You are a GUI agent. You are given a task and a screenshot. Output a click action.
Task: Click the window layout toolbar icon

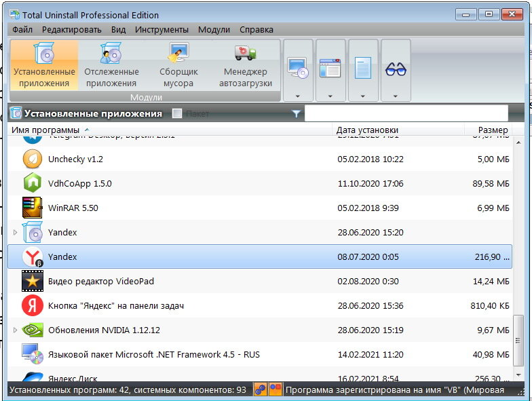pos(330,68)
